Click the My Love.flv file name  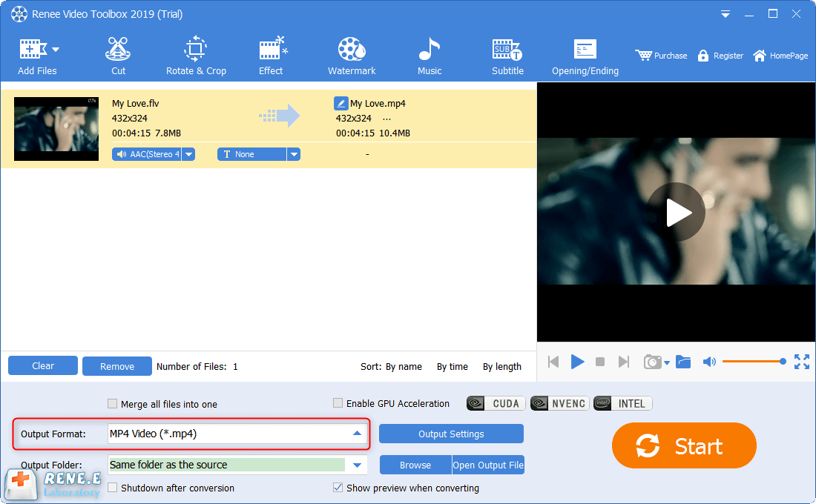(x=135, y=104)
